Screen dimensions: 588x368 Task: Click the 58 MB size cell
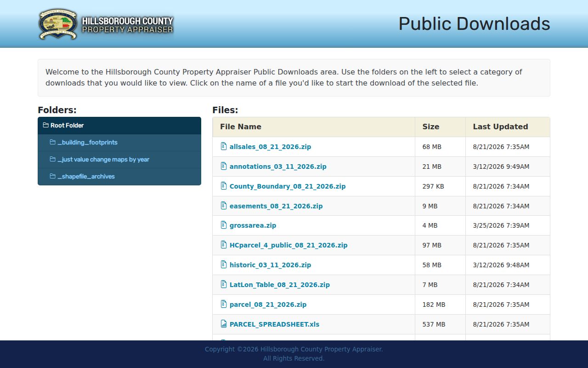441,265
